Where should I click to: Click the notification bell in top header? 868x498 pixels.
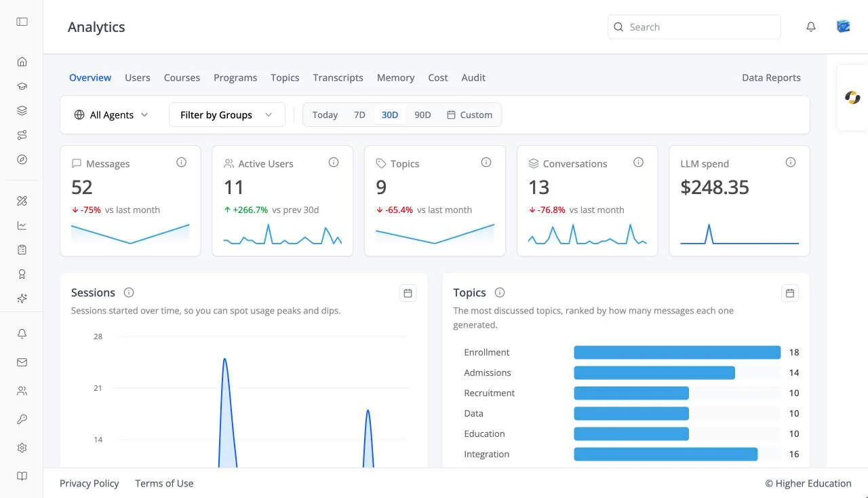point(811,27)
